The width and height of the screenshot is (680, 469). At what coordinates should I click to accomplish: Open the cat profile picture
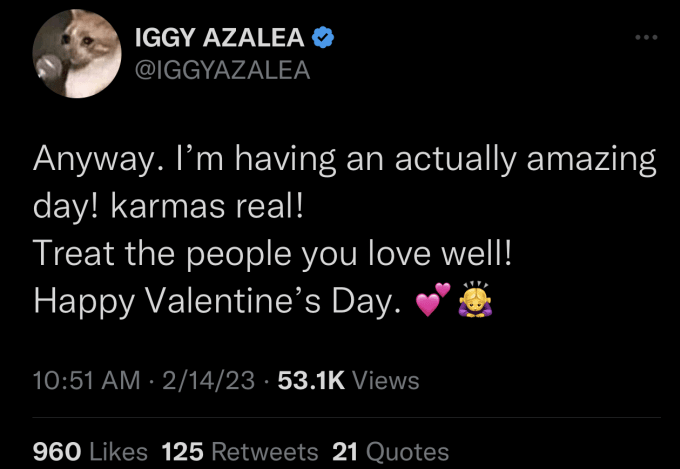click(77, 54)
